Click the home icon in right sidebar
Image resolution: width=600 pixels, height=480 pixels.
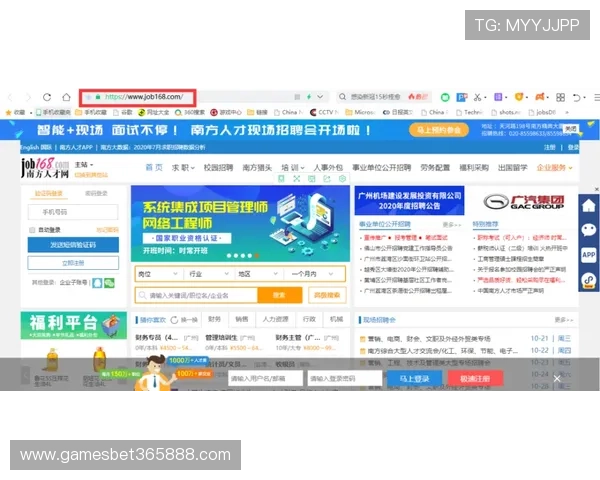(589, 206)
